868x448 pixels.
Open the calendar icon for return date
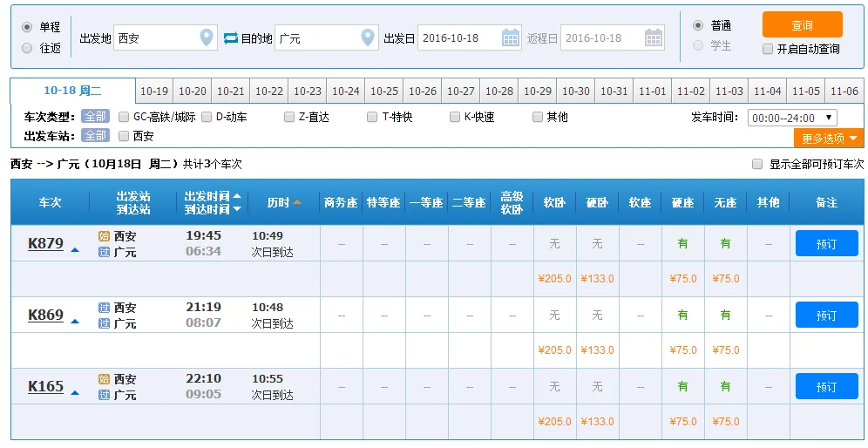pos(654,37)
